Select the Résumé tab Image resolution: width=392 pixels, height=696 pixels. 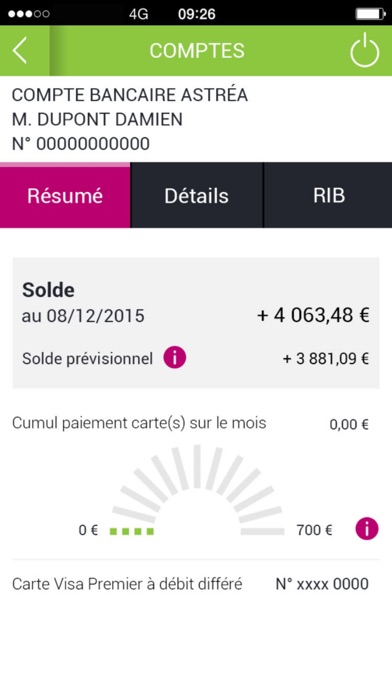65,195
